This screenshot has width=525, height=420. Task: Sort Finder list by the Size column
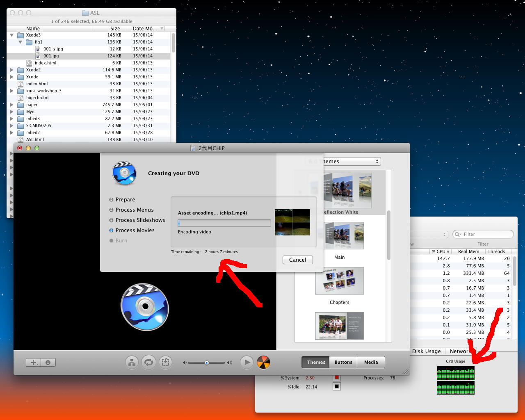(110, 29)
